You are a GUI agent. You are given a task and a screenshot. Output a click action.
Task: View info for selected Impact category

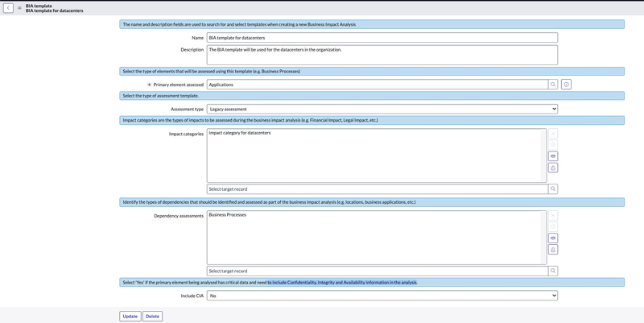(x=553, y=145)
